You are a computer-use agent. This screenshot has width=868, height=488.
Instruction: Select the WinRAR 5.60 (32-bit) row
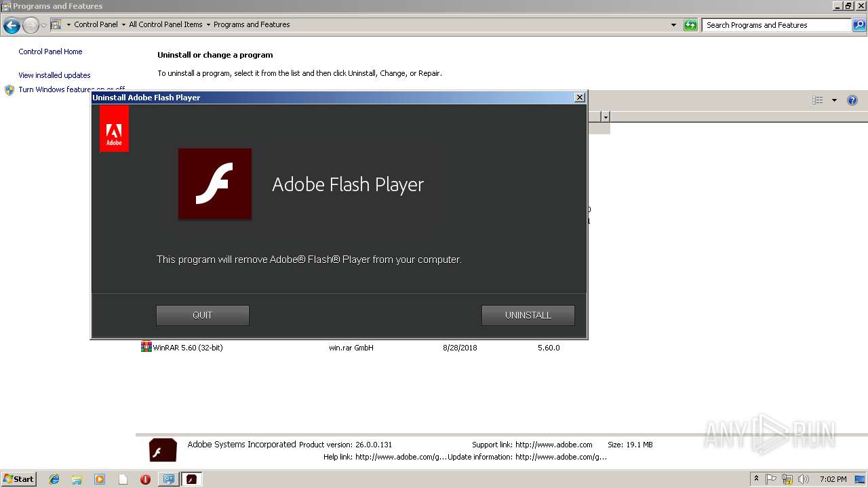[x=373, y=348]
